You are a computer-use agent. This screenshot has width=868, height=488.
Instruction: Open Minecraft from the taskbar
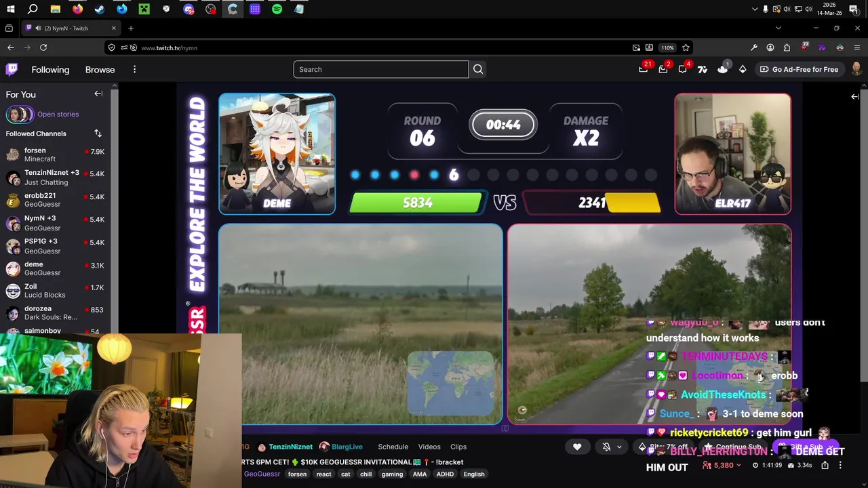[144, 9]
